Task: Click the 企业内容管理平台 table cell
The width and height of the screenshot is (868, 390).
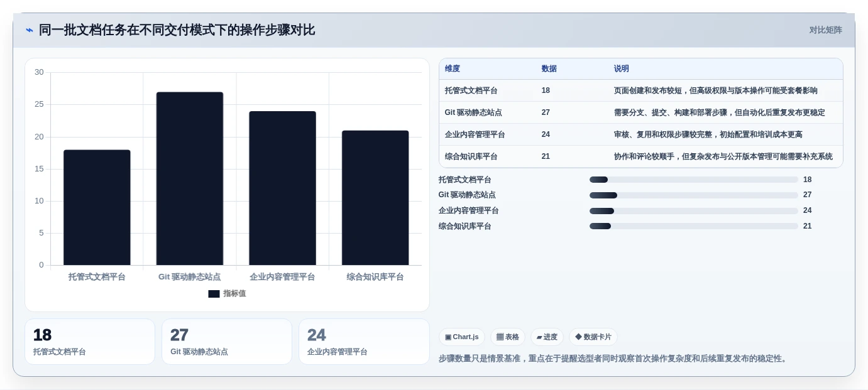Action: tap(475, 134)
